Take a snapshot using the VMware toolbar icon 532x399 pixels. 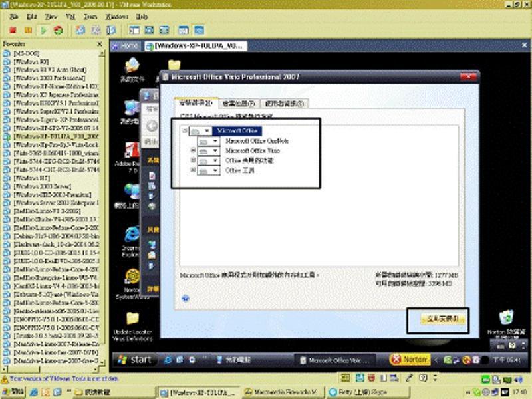point(80,30)
